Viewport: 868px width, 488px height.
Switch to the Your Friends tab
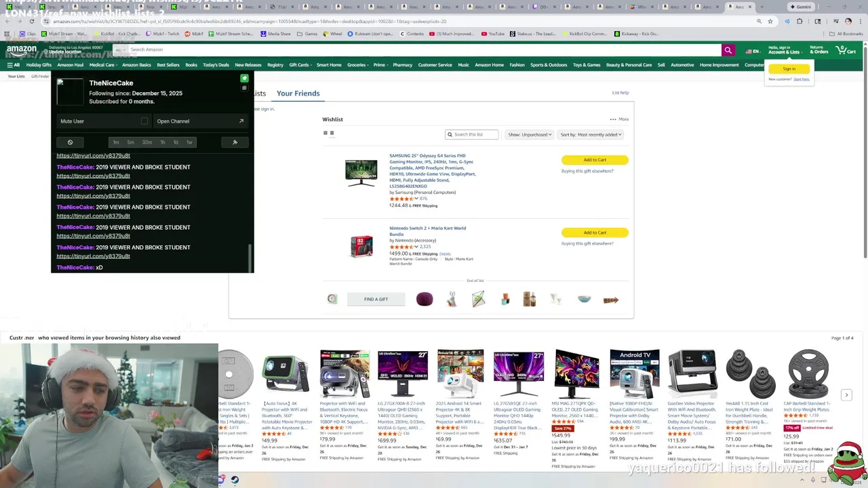[x=298, y=94]
